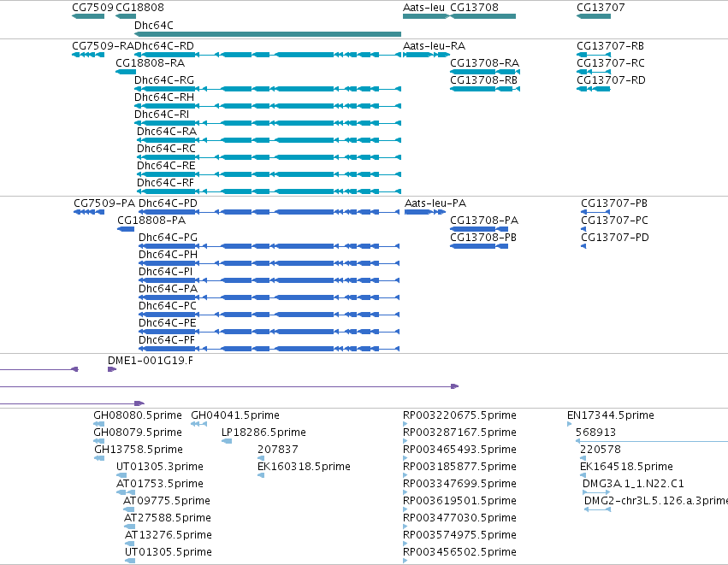Click the CG13707-PB protein label

coord(614,203)
